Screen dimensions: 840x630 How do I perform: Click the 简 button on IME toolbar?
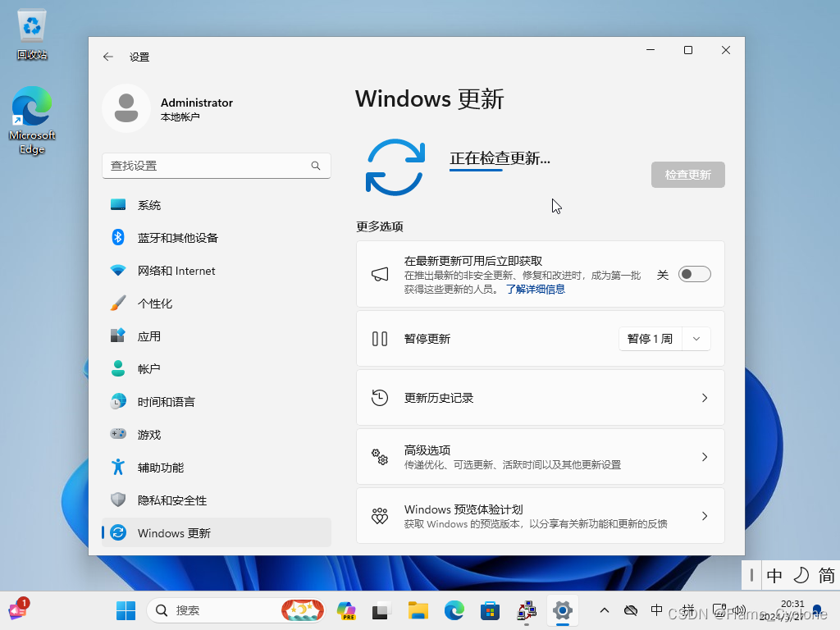(x=826, y=575)
